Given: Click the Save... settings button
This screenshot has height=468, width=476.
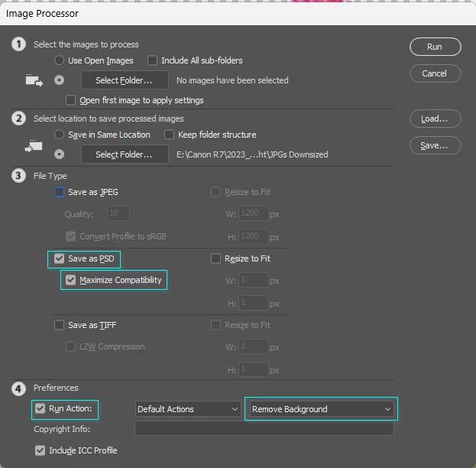Looking at the screenshot, I should click(x=435, y=145).
